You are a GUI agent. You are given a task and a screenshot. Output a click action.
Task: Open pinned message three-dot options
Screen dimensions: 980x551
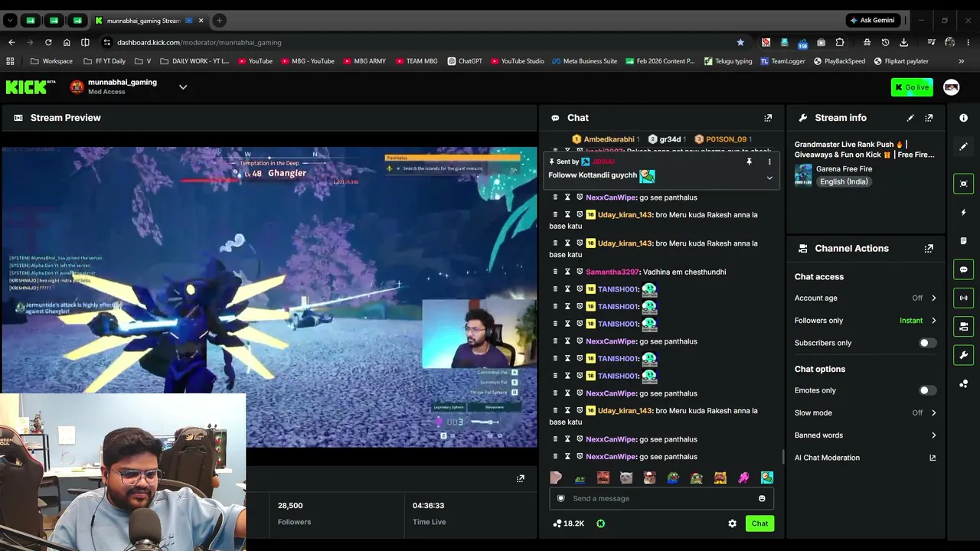[x=769, y=162]
